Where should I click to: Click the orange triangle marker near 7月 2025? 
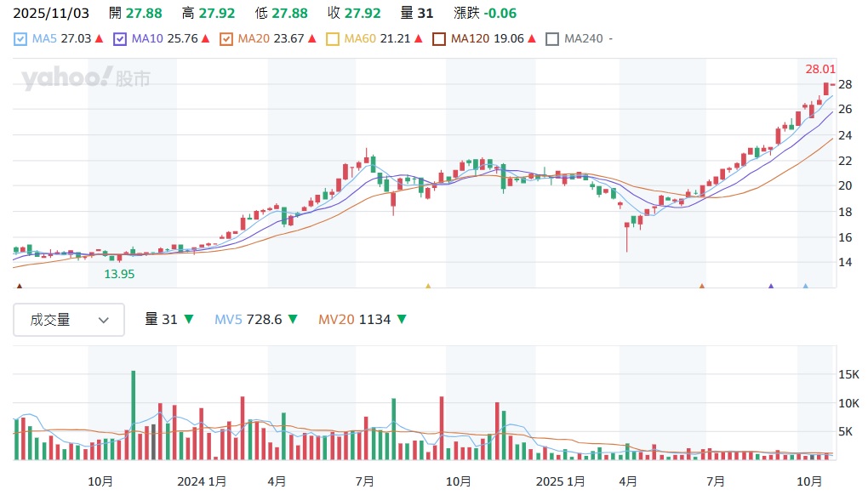(702, 287)
